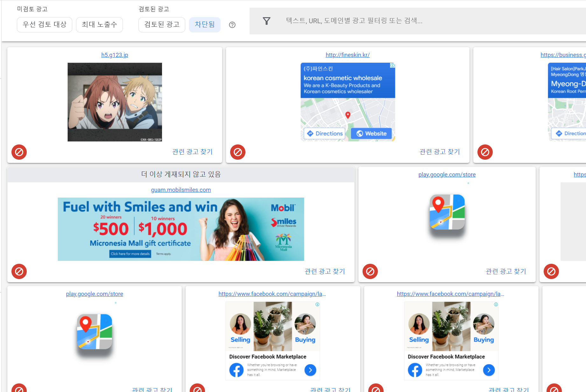The image size is (586, 392).
Task: Click the 검토된 광고 section label above chips
Action: pyautogui.click(x=154, y=9)
